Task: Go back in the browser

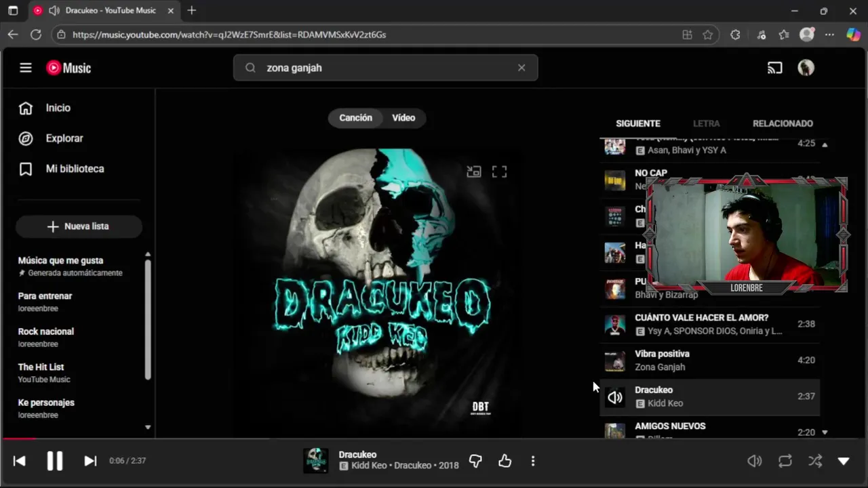Action: click(13, 35)
